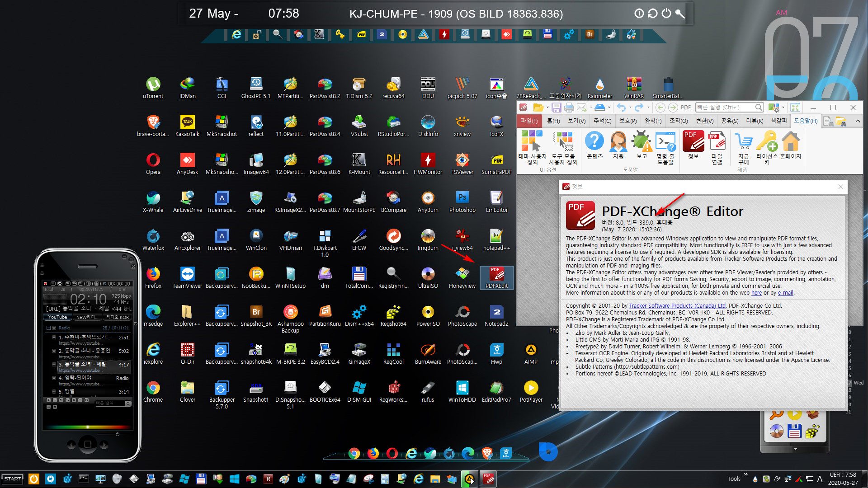Click the 빠른 실행 quick launch search field
Image resolution: width=868 pixels, height=488 pixels.
pos(729,108)
